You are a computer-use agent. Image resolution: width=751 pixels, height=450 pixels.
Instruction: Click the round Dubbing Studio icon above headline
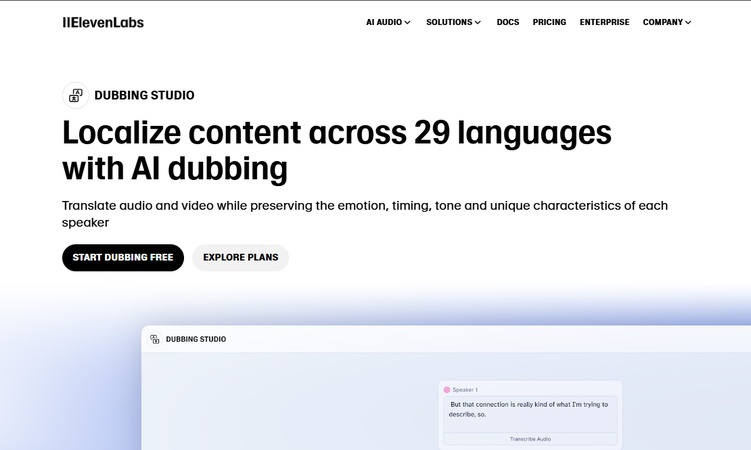75,95
